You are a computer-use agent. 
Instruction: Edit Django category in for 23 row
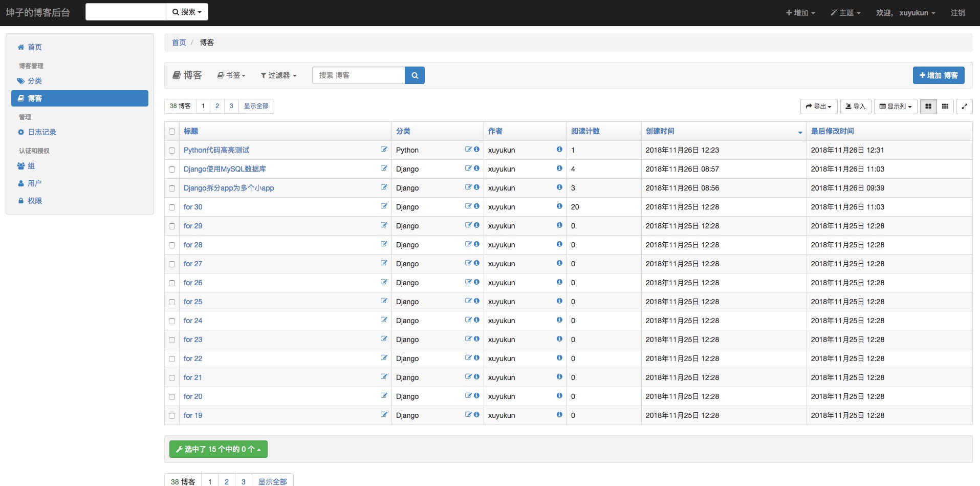point(468,339)
